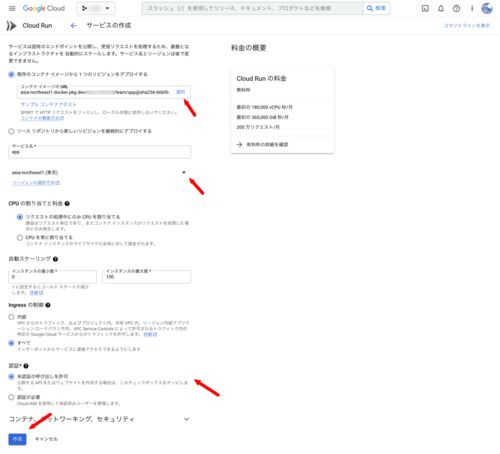The width and height of the screenshot is (500, 454).
Task: Go back using the arrow beside サービスの作成
Action: coord(73,26)
